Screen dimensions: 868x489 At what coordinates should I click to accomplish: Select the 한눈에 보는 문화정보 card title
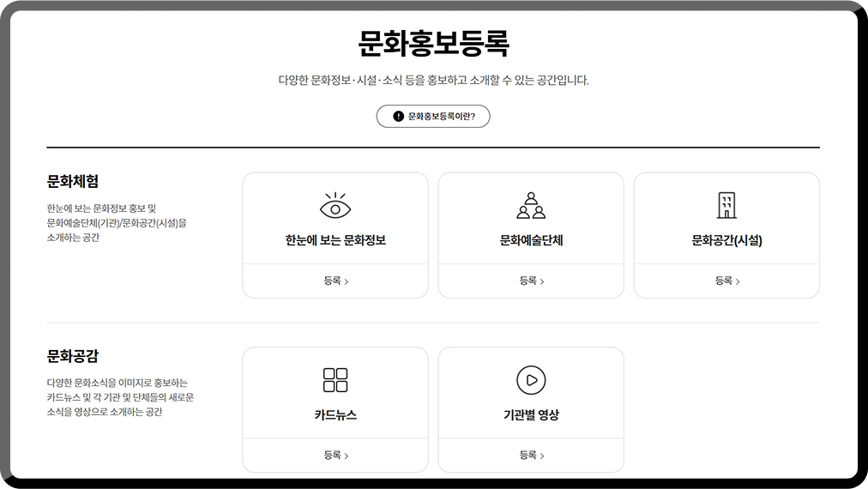tap(335, 240)
